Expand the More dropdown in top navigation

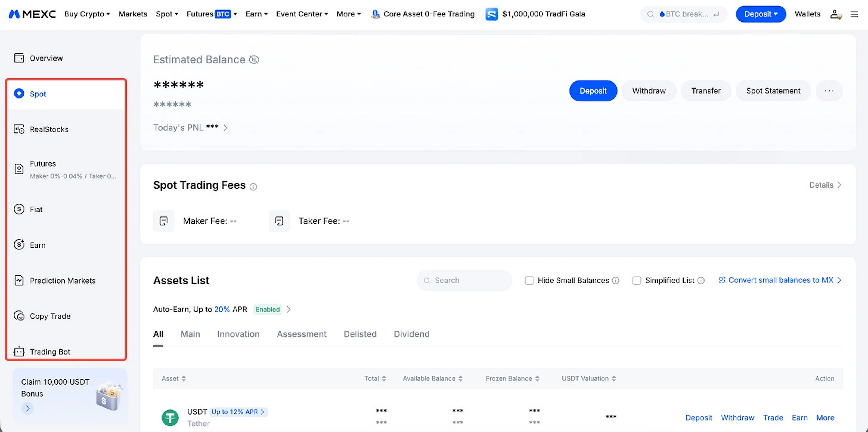pyautogui.click(x=348, y=14)
